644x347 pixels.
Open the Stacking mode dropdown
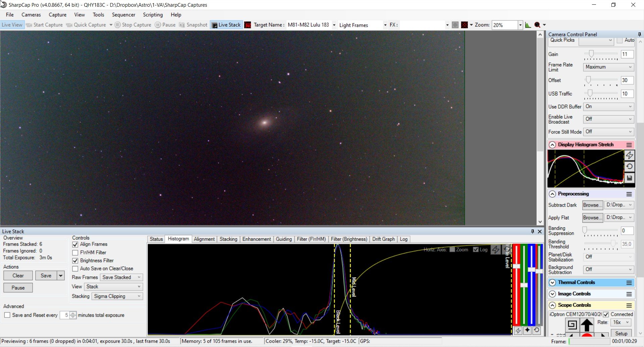tap(117, 296)
